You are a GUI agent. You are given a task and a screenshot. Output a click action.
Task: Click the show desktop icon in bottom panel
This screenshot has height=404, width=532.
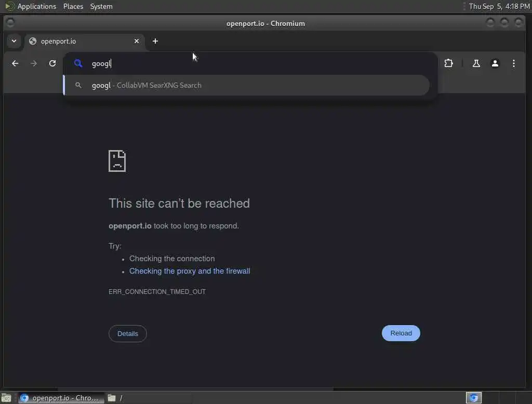tap(6, 398)
